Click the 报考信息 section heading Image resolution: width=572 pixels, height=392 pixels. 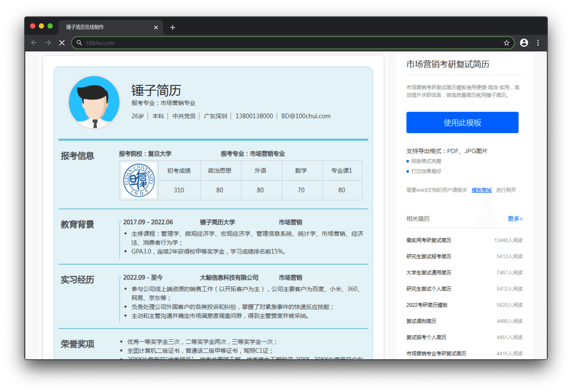click(77, 156)
